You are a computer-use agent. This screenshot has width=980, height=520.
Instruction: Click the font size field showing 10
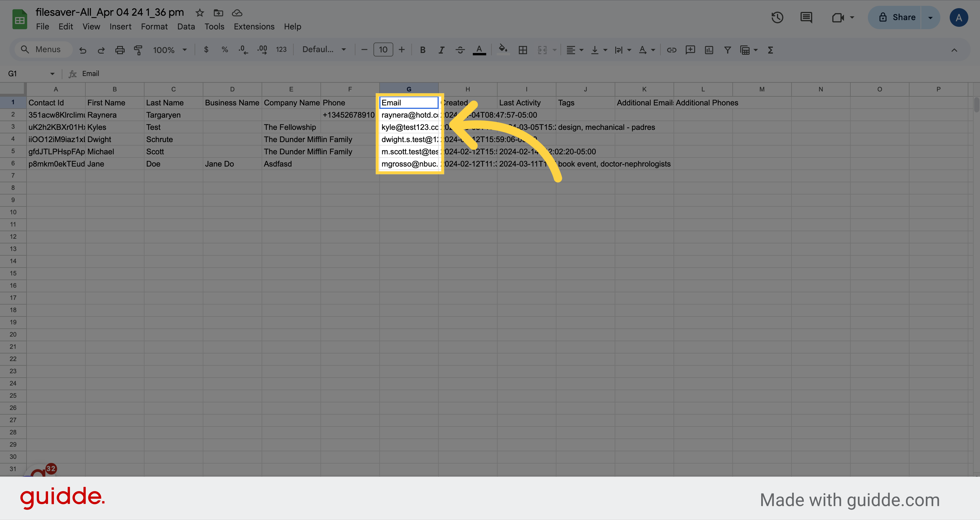[383, 50]
